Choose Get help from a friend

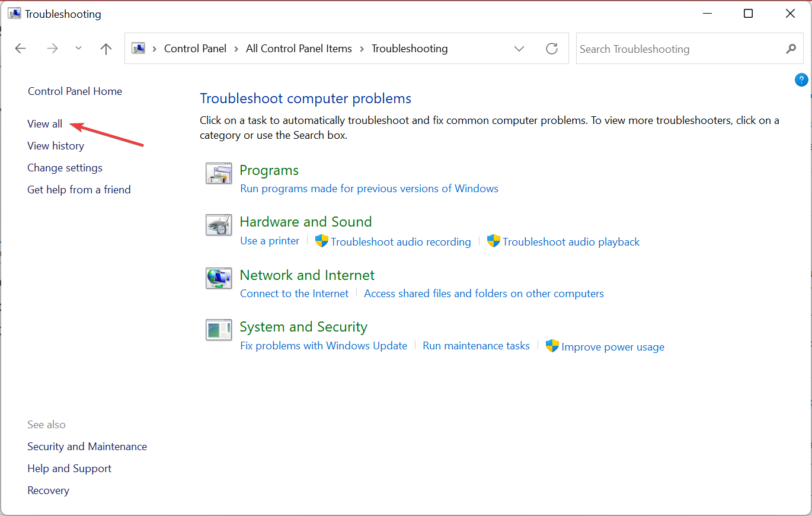click(x=79, y=190)
